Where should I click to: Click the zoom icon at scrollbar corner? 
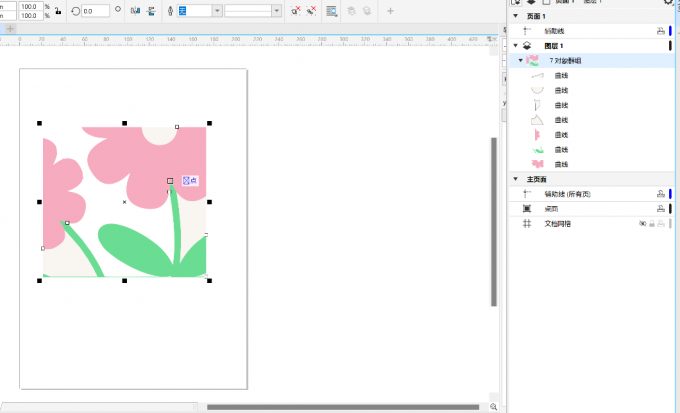click(493, 406)
